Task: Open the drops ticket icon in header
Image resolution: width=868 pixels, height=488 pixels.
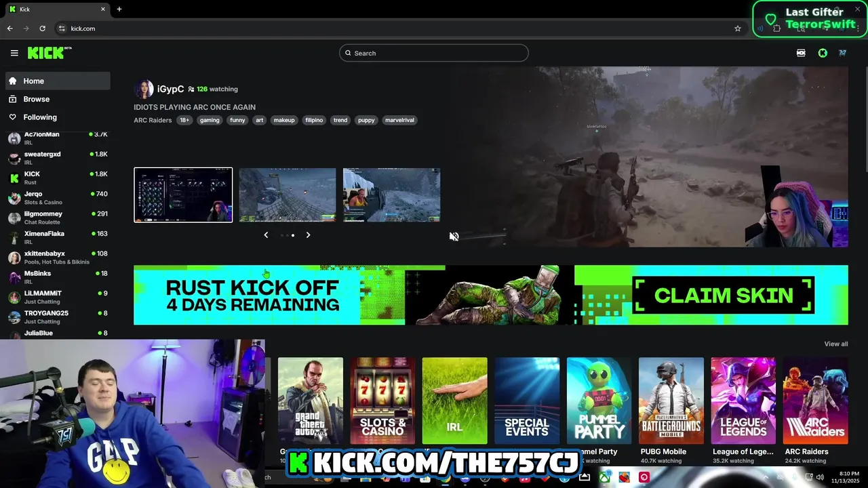Action: (x=801, y=53)
